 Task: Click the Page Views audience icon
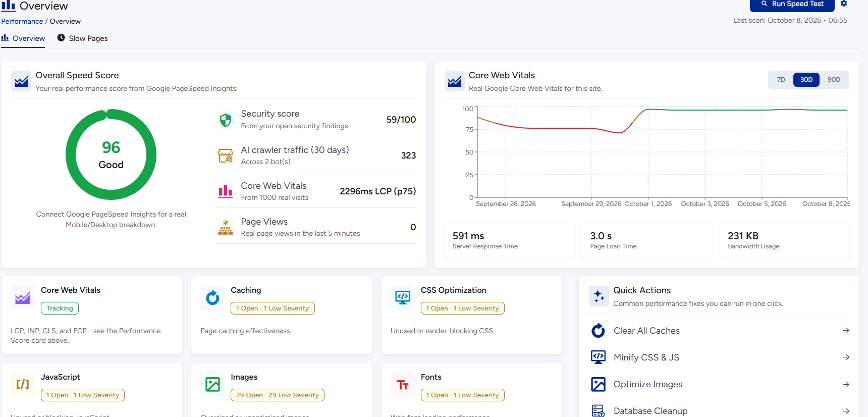226,227
